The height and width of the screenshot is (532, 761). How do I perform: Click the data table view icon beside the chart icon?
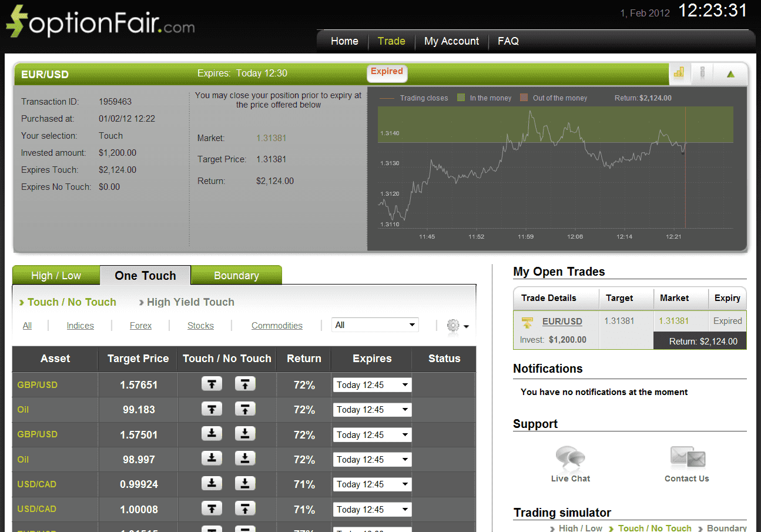703,73
